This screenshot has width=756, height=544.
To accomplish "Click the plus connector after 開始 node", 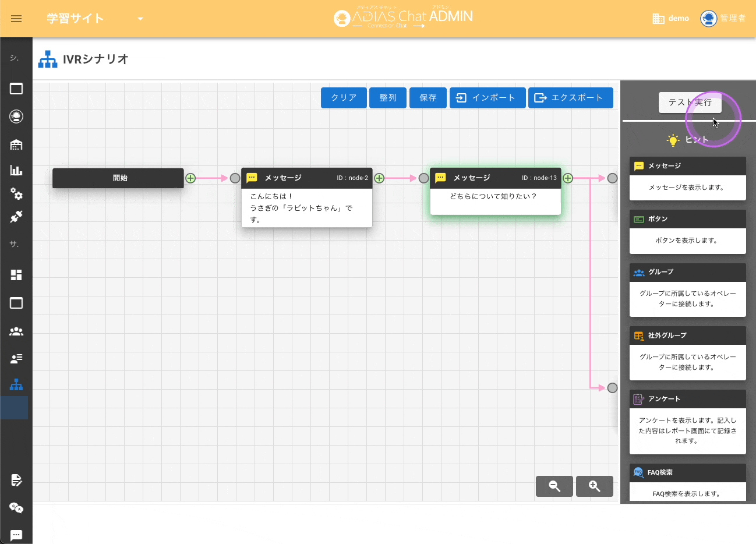I will [x=190, y=178].
